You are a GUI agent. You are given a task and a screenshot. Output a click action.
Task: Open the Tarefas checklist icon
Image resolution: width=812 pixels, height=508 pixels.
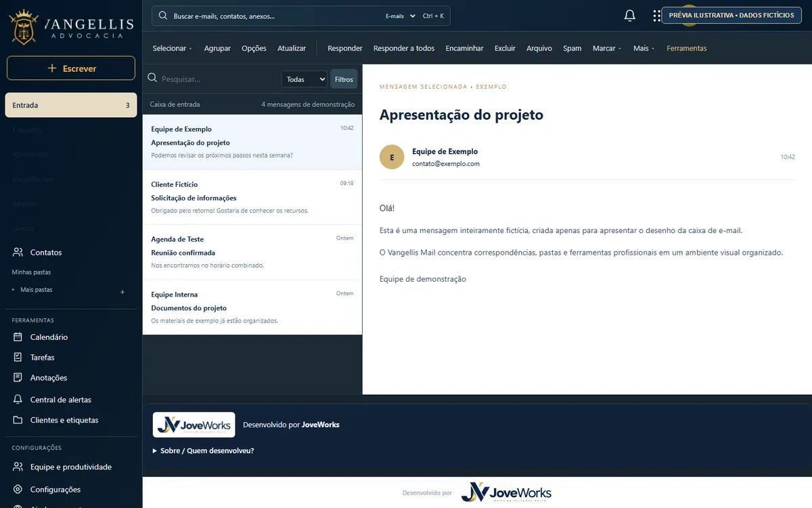click(18, 357)
